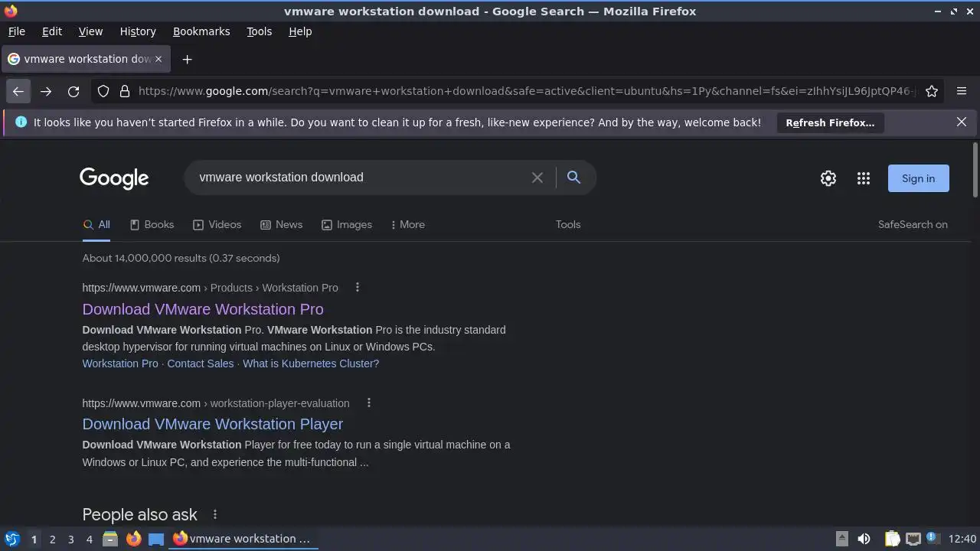Open the SafeSearch on setting
The width and height of the screenshot is (980, 551).
913,224
